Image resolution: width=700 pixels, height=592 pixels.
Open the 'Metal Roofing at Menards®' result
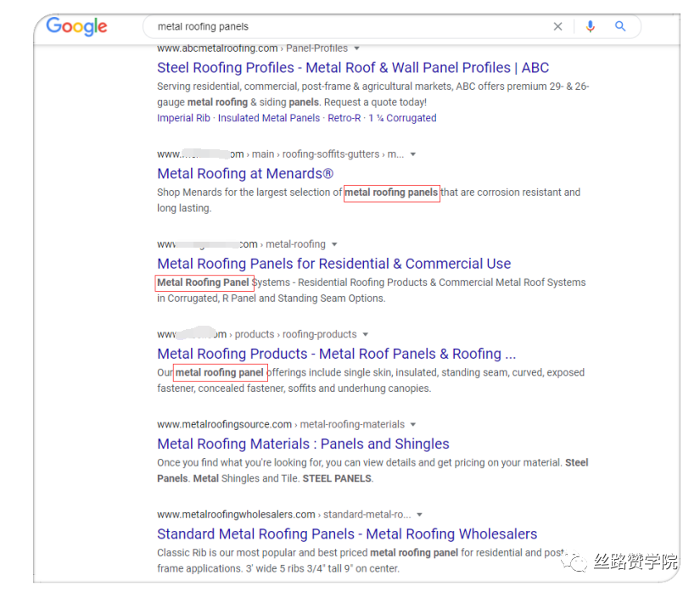[x=245, y=174]
